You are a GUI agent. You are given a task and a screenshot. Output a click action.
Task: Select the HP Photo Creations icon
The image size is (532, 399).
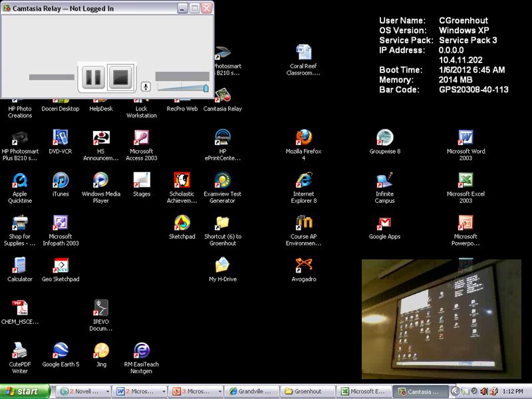(x=20, y=108)
